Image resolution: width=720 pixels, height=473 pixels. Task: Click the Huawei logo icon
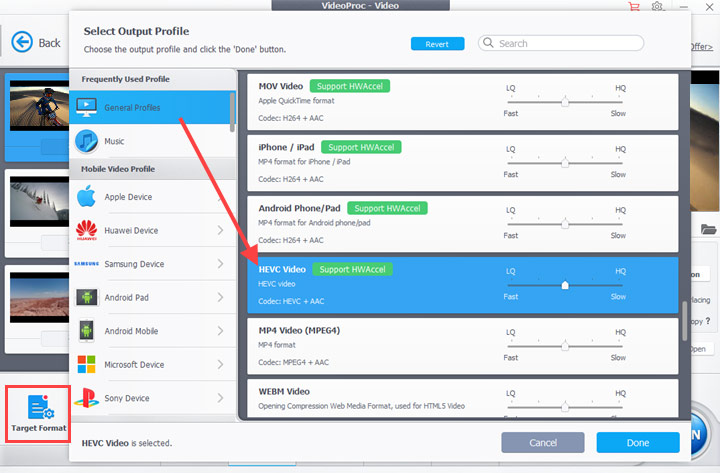coord(86,230)
